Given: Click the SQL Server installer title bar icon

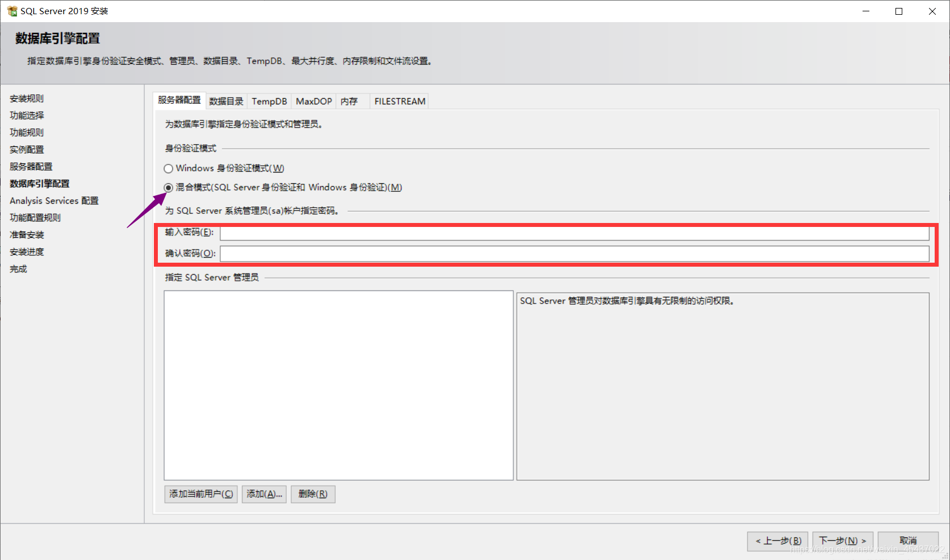Looking at the screenshot, I should pyautogui.click(x=12, y=11).
